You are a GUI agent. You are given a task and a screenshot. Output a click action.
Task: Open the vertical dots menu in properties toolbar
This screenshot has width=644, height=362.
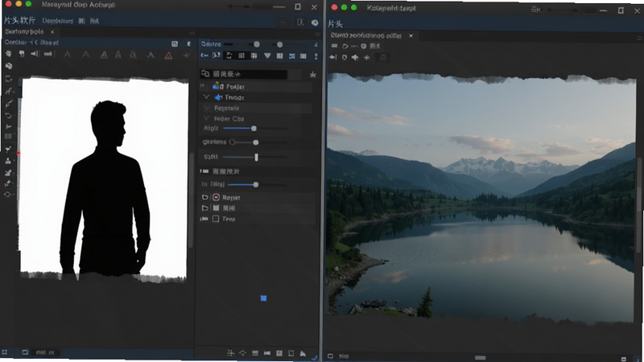point(316,56)
